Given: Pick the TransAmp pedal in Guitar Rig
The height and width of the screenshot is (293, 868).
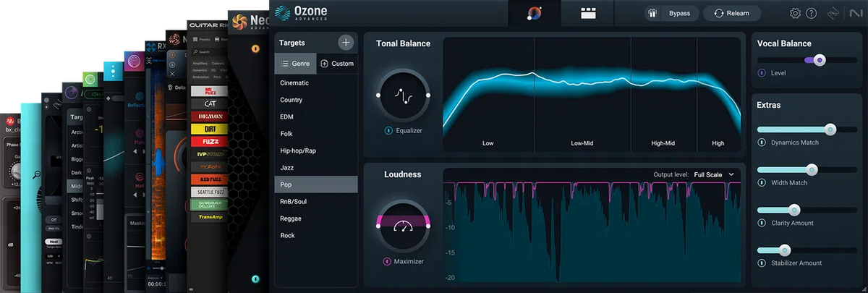Looking at the screenshot, I should pyautogui.click(x=209, y=217).
